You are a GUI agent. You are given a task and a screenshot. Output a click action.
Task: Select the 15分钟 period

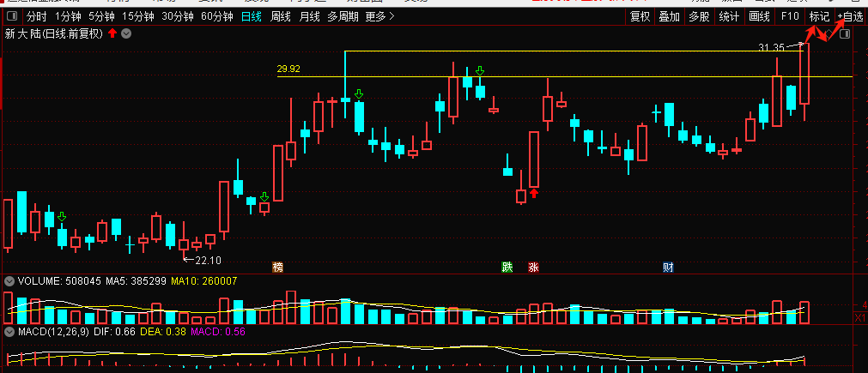pyautogui.click(x=138, y=16)
